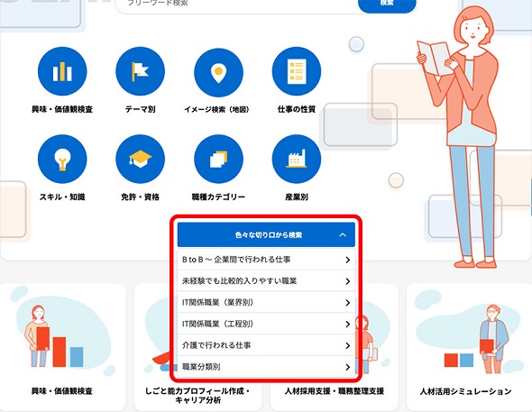532x412 pixels.
Task: Open the 職種カテゴリー stacked squares icon
Action: click(x=218, y=159)
